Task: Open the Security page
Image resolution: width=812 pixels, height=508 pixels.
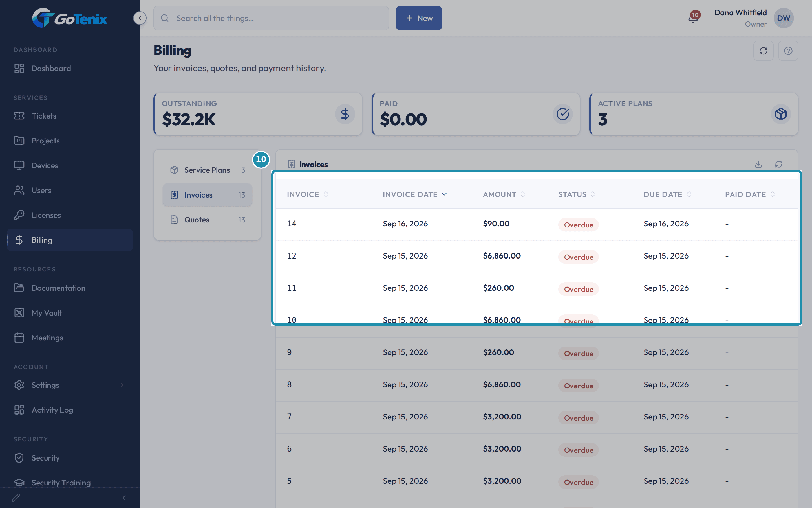Action: tap(70, 458)
